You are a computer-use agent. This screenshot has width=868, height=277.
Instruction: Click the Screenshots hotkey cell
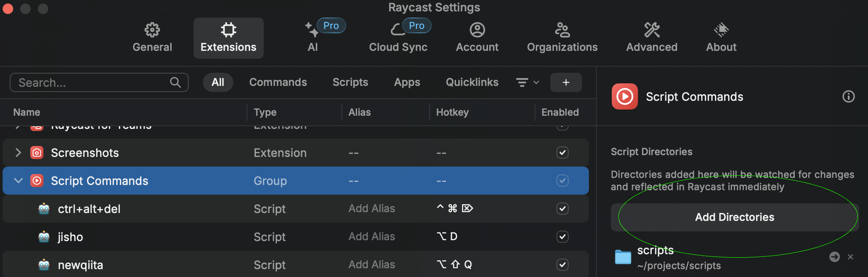441,153
